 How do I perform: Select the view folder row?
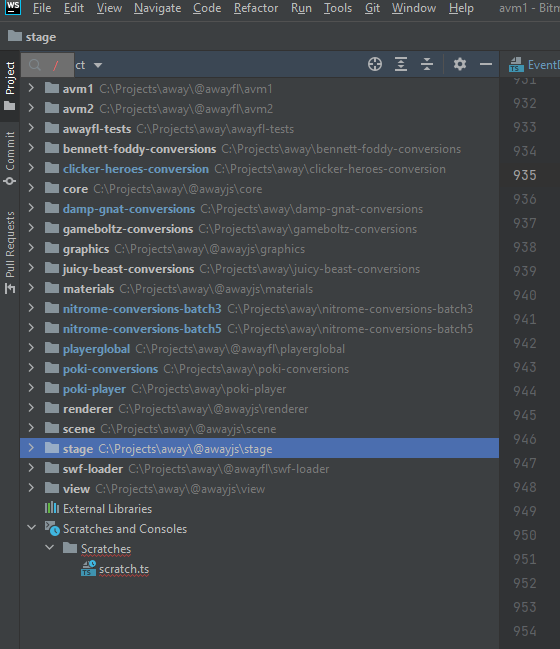click(x=260, y=488)
